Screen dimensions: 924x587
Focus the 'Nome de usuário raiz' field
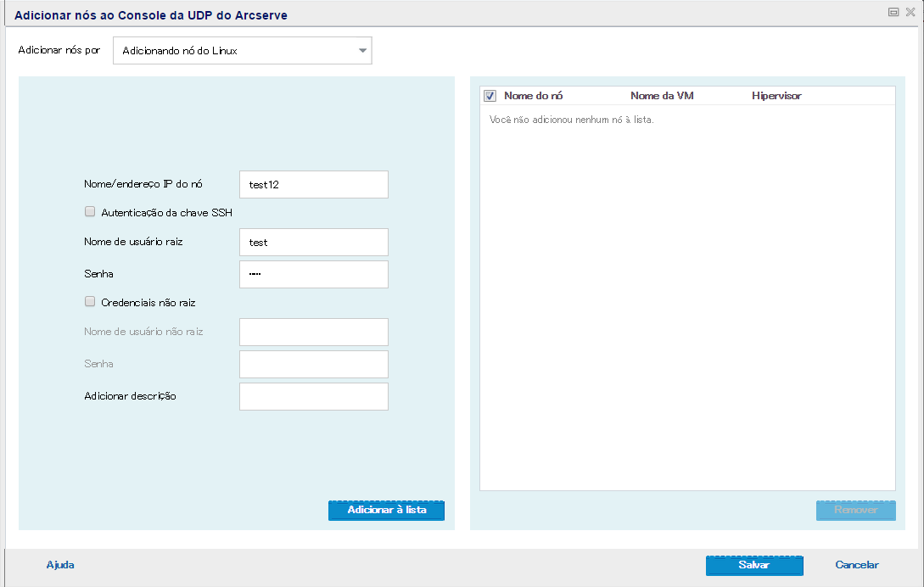[x=313, y=242]
